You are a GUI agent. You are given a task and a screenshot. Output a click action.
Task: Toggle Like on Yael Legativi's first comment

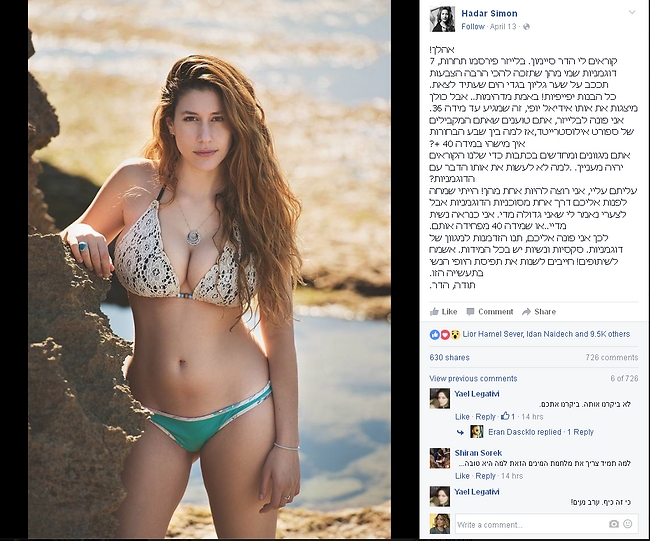pyautogui.click(x=462, y=417)
